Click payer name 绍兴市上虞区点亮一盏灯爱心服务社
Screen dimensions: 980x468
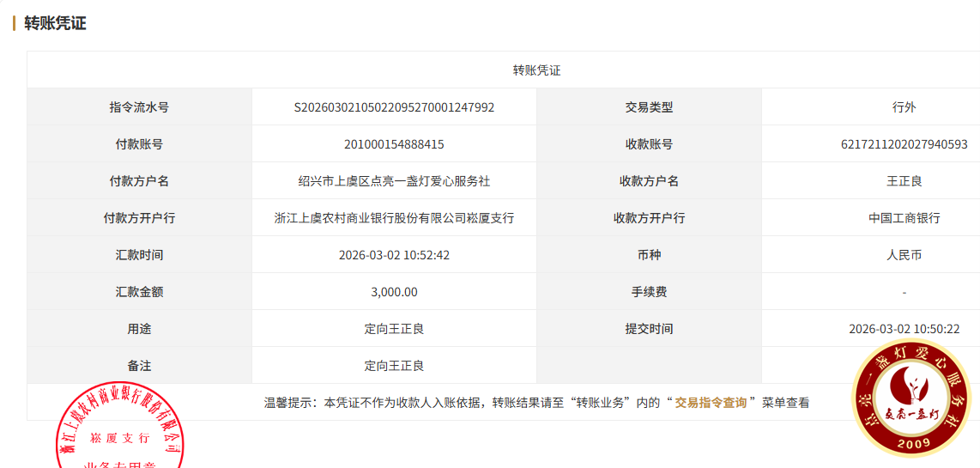click(394, 181)
